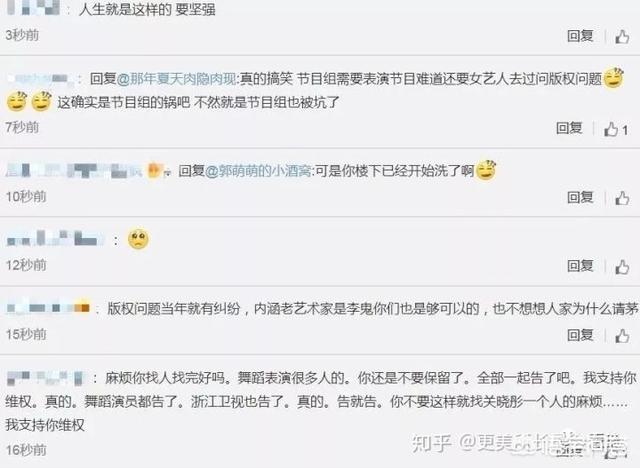Image resolution: width=640 pixels, height=468 pixels.
Task: Click the laughing emoji after 洗了啊
Action: point(485,170)
